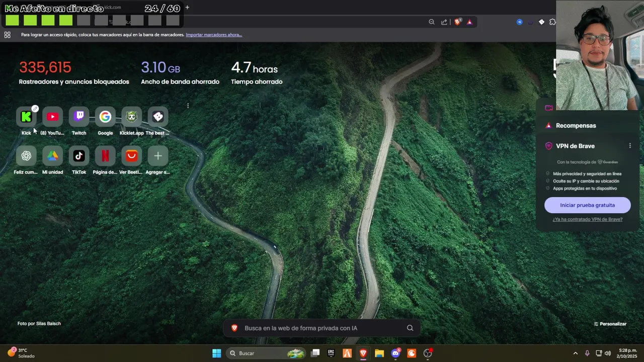Click '¿Ya ha contratado VPN de Brave?' link
Image resolution: width=644 pixels, height=362 pixels.
click(x=587, y=219)
